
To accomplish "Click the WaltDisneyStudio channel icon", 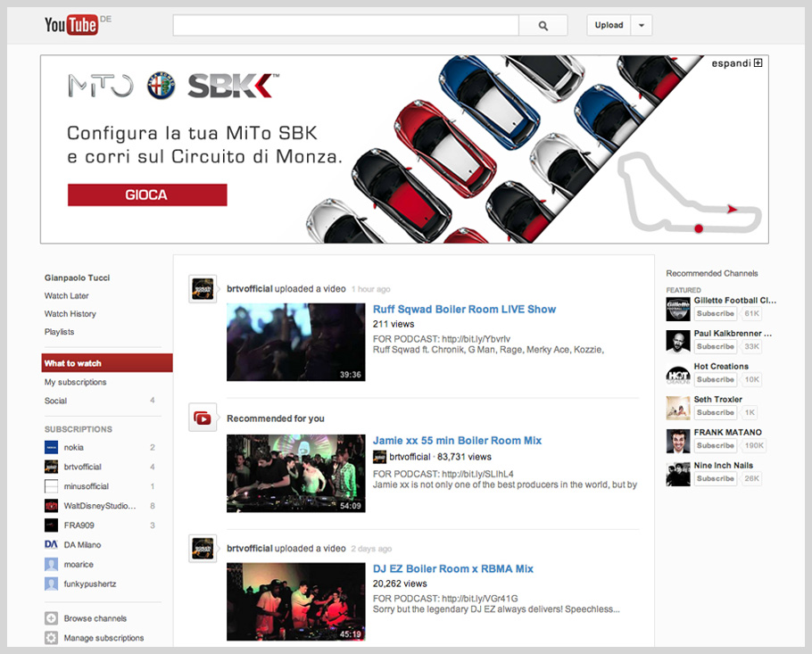I will point(51,506).
